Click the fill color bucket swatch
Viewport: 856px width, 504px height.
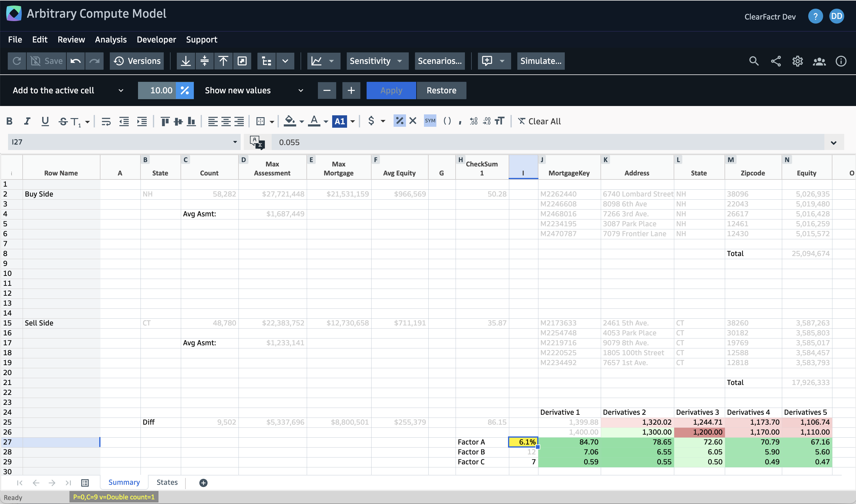tap(290, 121)
